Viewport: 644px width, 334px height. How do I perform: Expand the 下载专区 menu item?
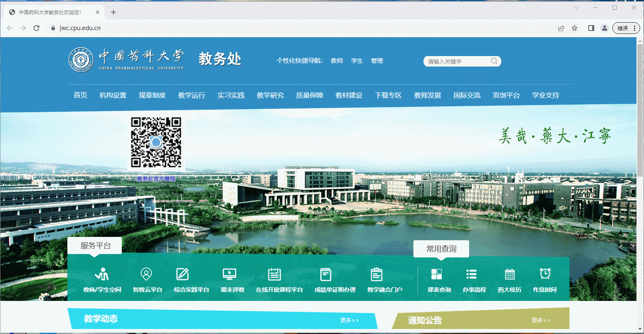pyautogui.click(x=388, y=95)
